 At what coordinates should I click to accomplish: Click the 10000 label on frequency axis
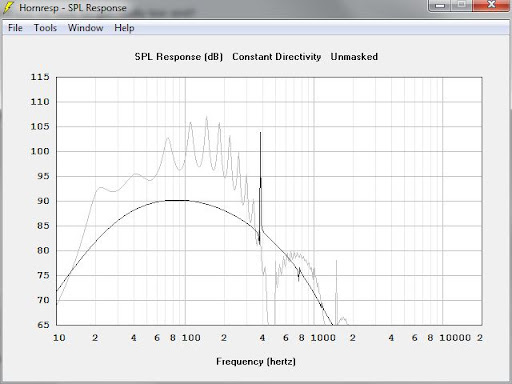coord(455,338)
